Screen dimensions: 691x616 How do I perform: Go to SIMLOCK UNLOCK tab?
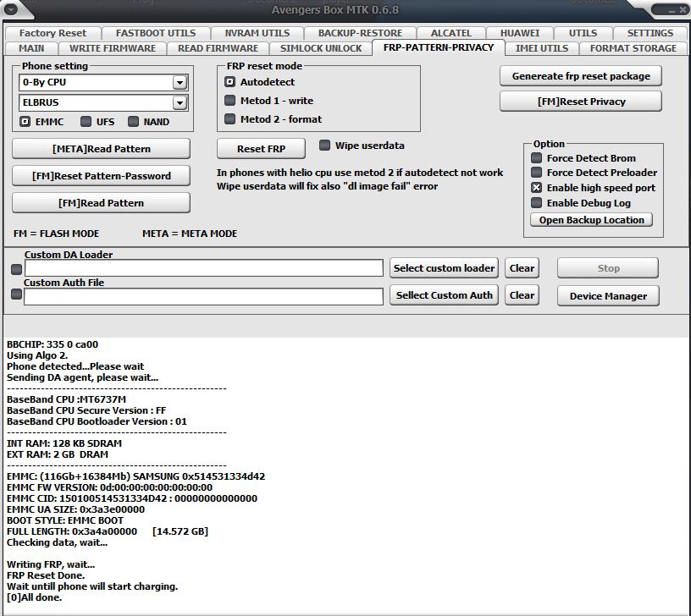(321, 48)
